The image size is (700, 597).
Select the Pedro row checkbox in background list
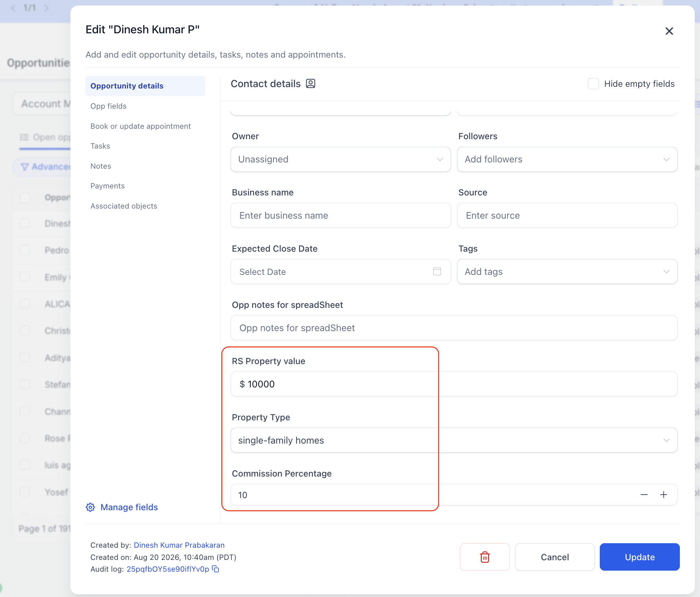tap(25, 250)
